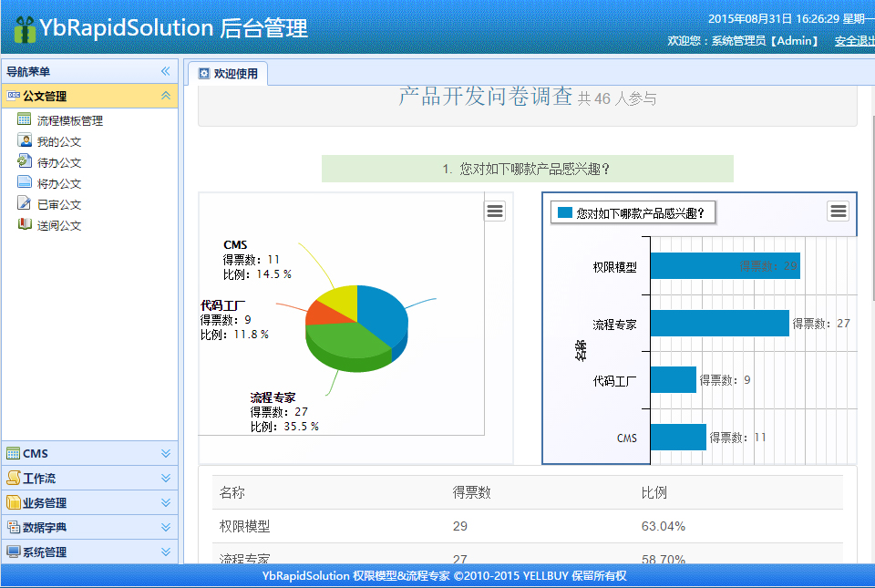Open 流程模板管理 menu item

click(70, 120)
